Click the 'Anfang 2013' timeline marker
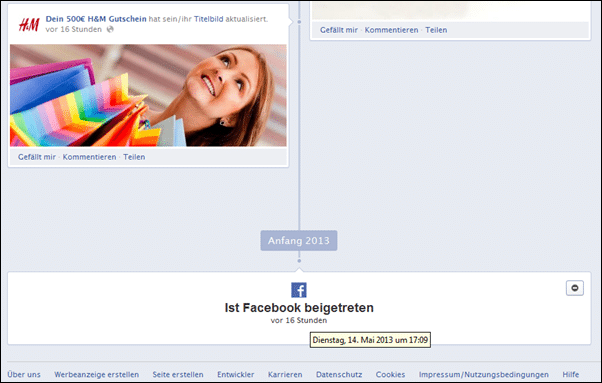This screenshot has width=602, height=383. pyautogui.click(x=299, y=241)
